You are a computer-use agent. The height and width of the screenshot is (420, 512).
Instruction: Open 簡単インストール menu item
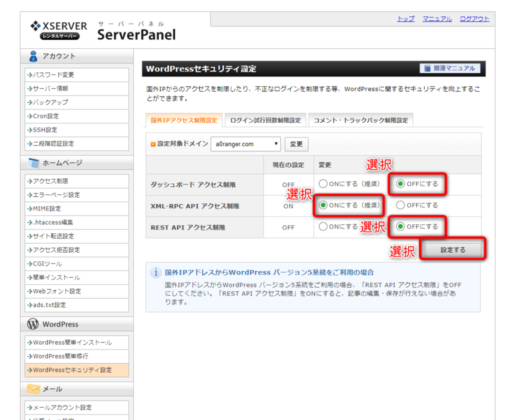coord(76,277)
